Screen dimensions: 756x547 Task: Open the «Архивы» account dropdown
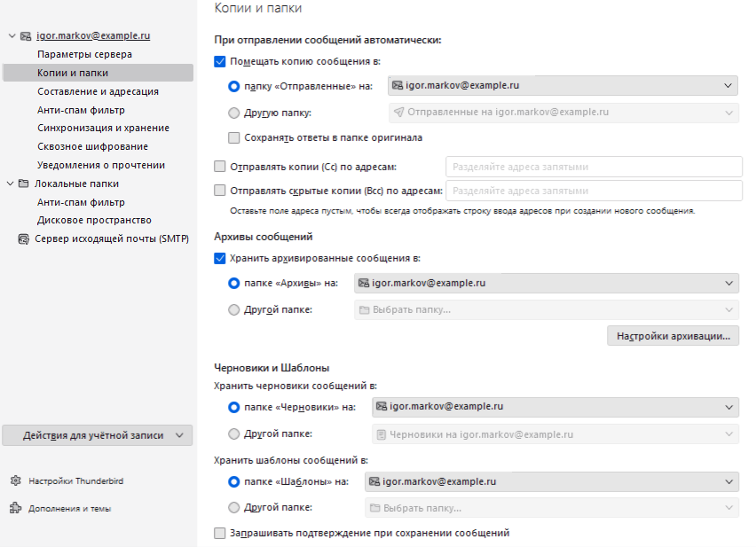[545, 283]
